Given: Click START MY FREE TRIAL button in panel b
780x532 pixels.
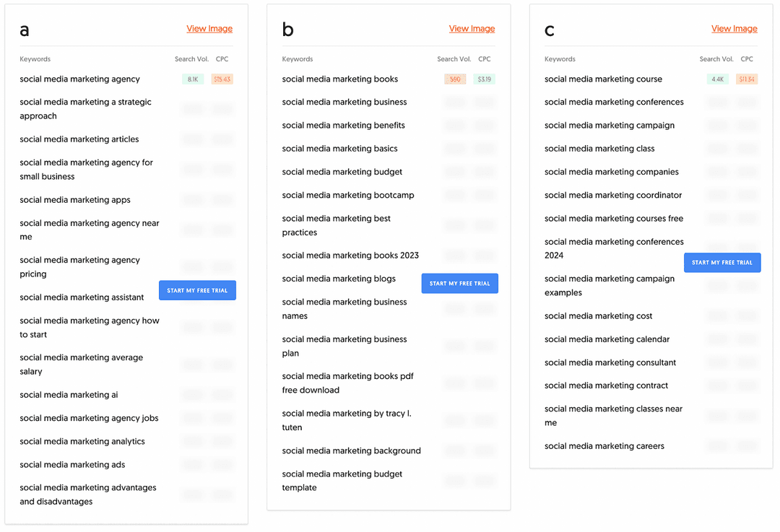Looking at the screenshot, I should pyautogui.click(x=460, y=283).
